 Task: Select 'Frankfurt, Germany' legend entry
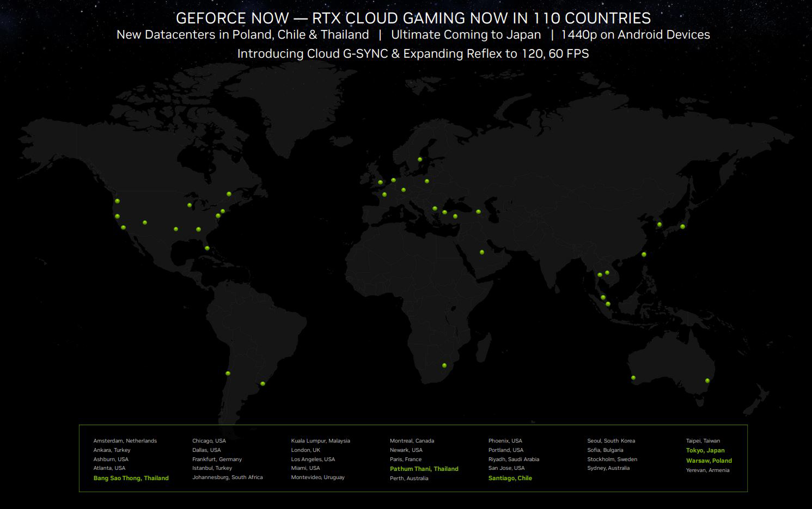tap(217, 459)
